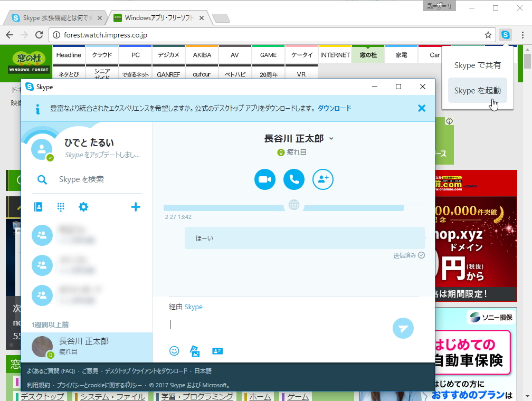The width and height of the screenshot is (532, 401).
Task: Add a participant to the conversation
Action: [x=323, y=179]
